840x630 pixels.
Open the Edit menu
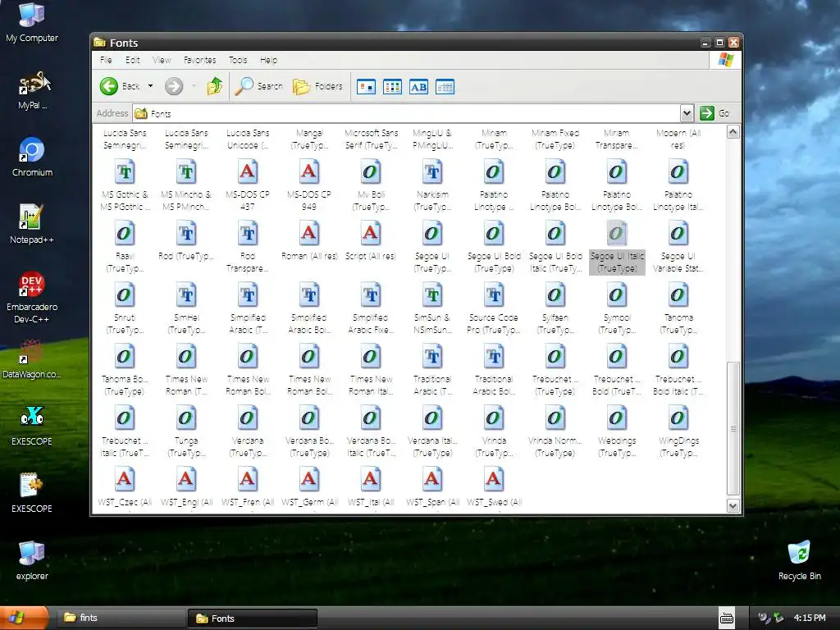[x=132, y=60]
